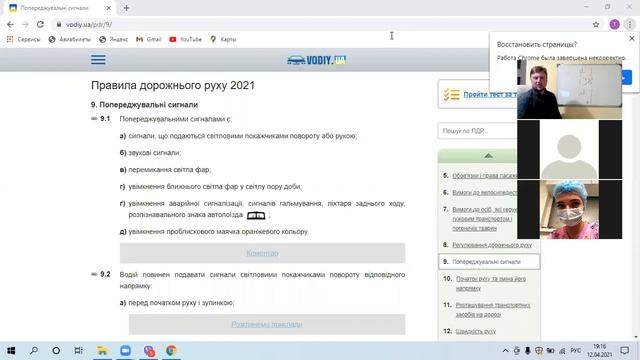The height and width of the screenshot is (360, 640).
Task: Click the blank avatar participant thumbnail
Action: pyautogui.click(x=569, y=149)
